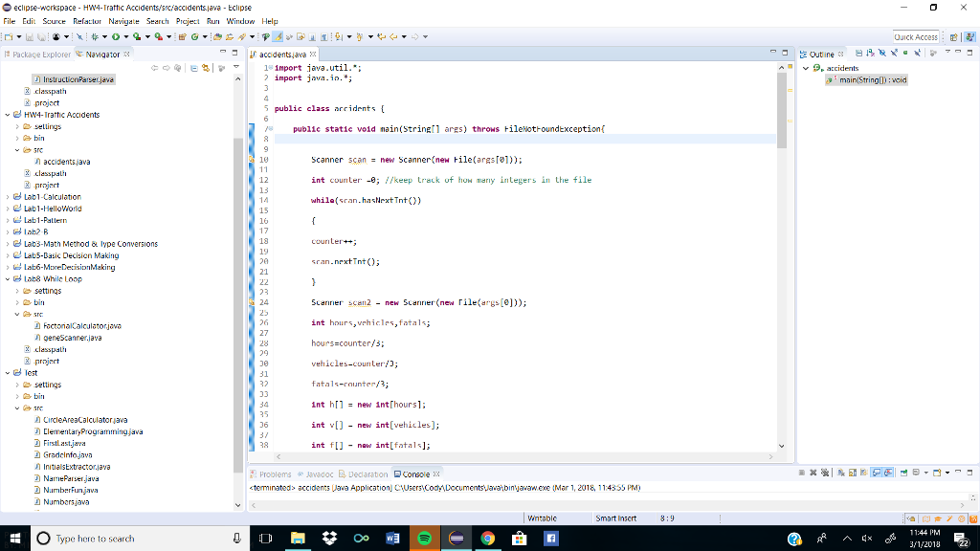Toggle Pin Console in the Console toolbar
The image size is (980, 551).
(903, 474)
